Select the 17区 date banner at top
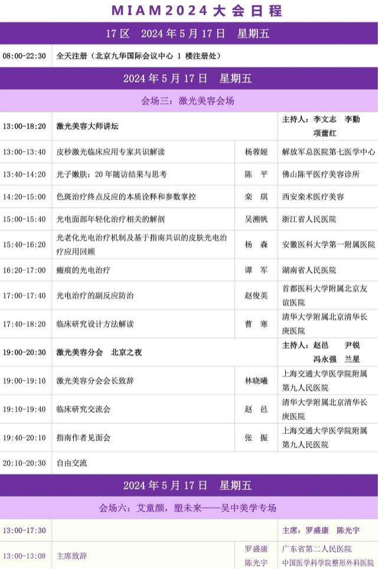 (188, 34)
